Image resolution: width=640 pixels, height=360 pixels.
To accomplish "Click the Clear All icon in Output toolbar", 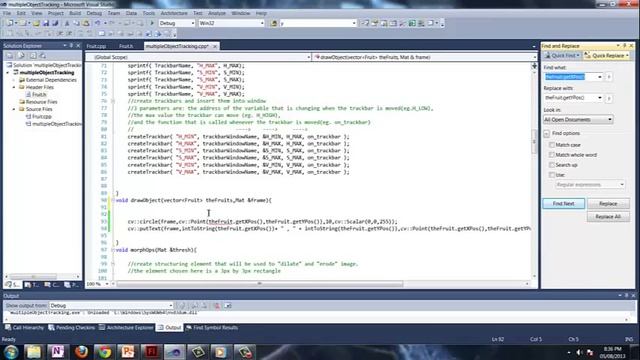I will (217, 305).
